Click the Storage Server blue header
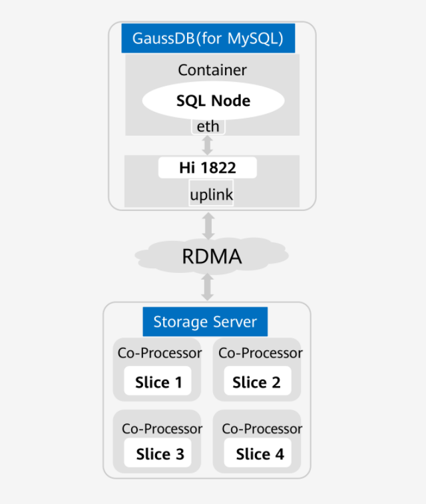This screenshot has height=504, width=426. pos(205,322)
